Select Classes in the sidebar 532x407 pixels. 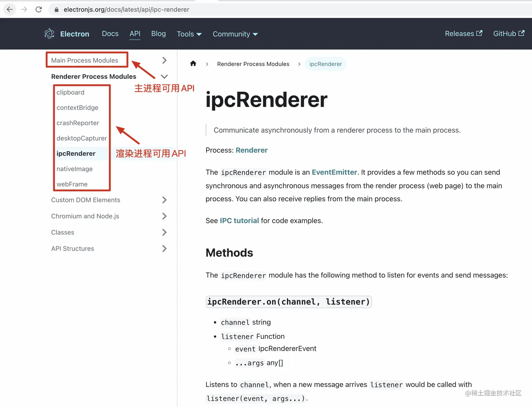pos(63,232)
